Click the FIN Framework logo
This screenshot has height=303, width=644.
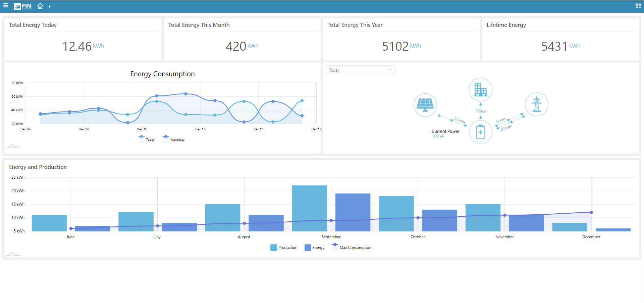pyautogui.click(x=22, y=6)
